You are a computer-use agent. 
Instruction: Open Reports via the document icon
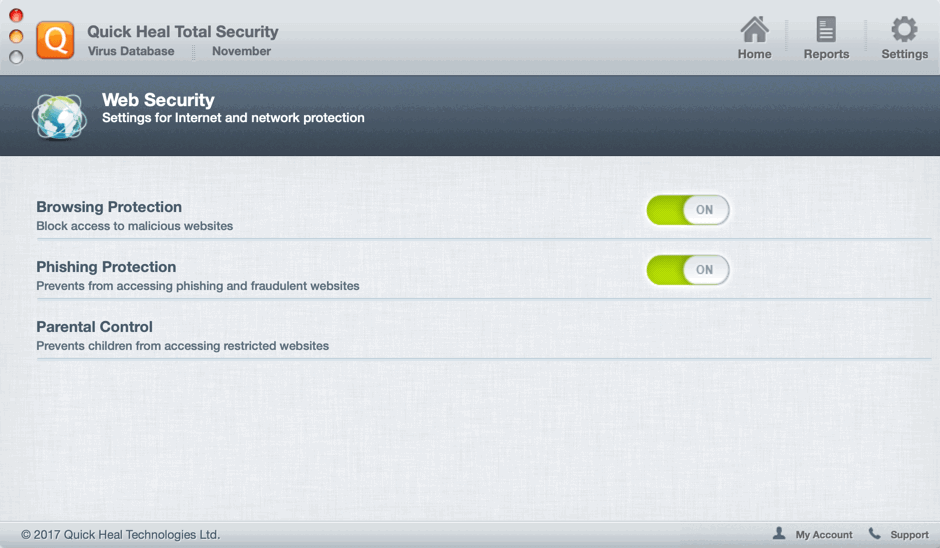point(826,29)
